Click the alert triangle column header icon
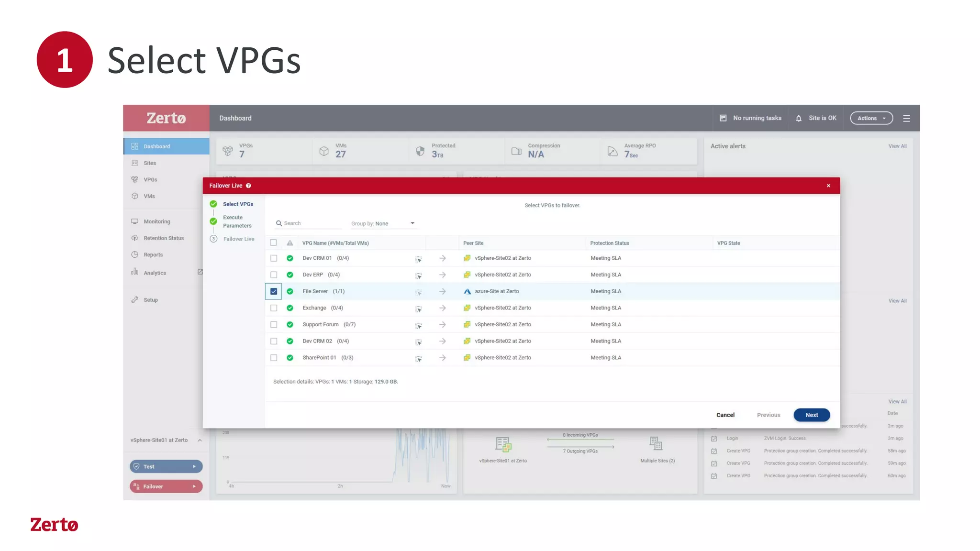The image size is (980, 551). pyautogui.click(x=290, y=243)
